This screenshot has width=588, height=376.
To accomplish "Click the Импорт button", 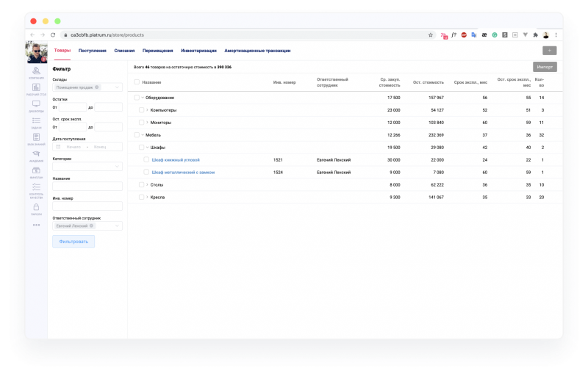I will (x=545, y=67).
